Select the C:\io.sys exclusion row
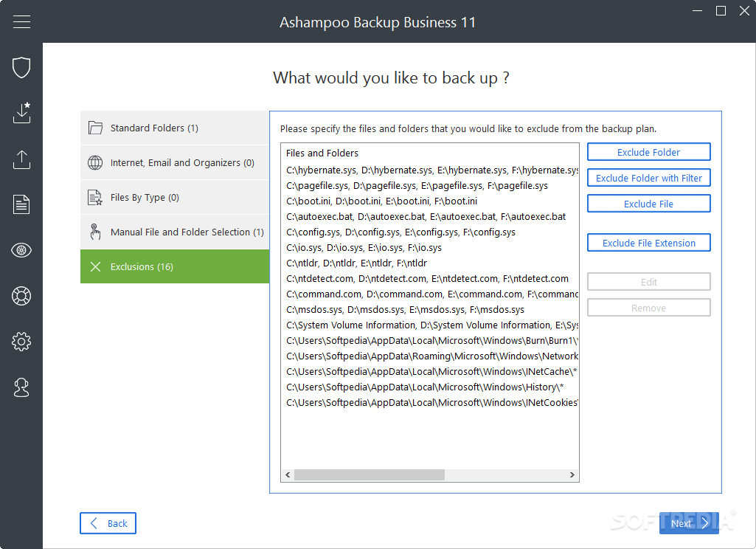 pyautogui.click(x=429, y=247)
